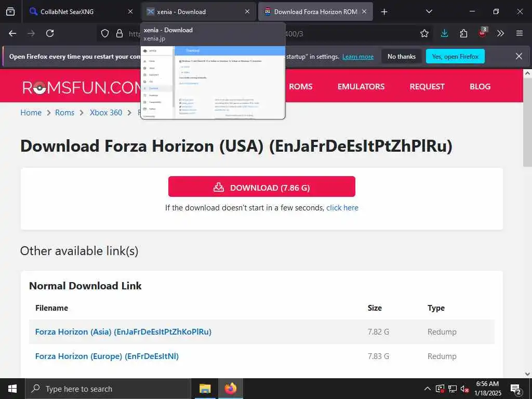Click the No thanks button
Screen dimensions: 532x399
pyautogui.click(x=402, y=57)
